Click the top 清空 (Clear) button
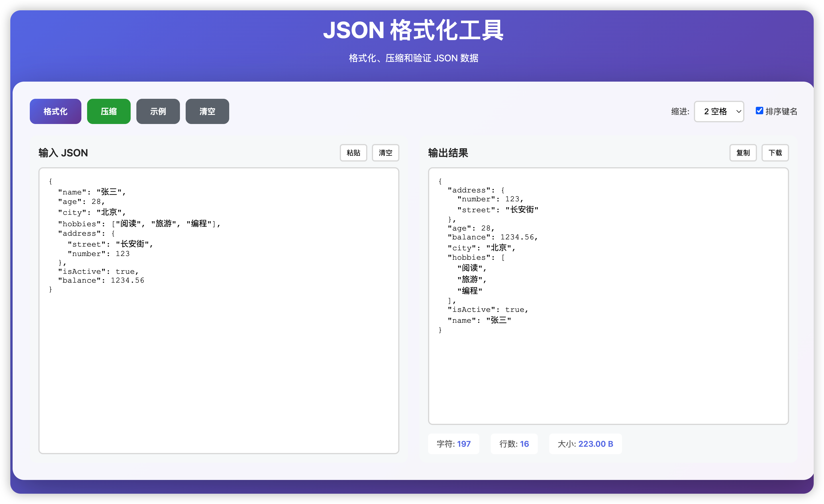 pyautogui.click(x=207, y=111)
